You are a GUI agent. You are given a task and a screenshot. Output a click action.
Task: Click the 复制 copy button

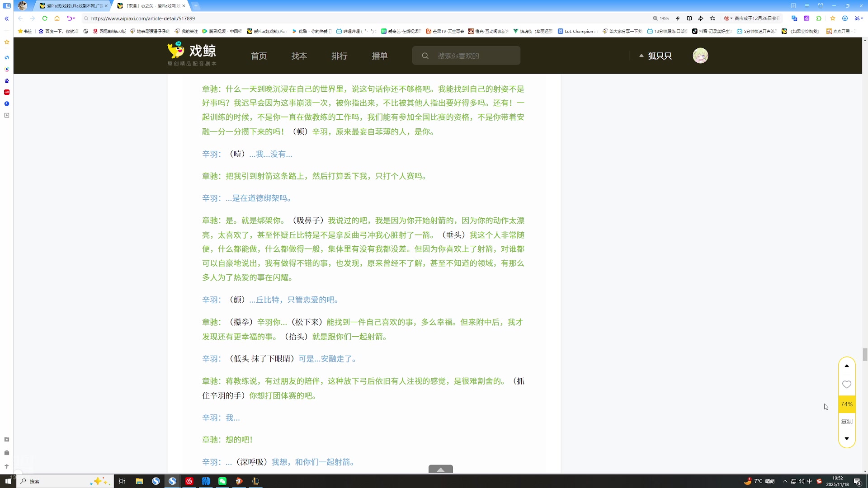(846, 421)
